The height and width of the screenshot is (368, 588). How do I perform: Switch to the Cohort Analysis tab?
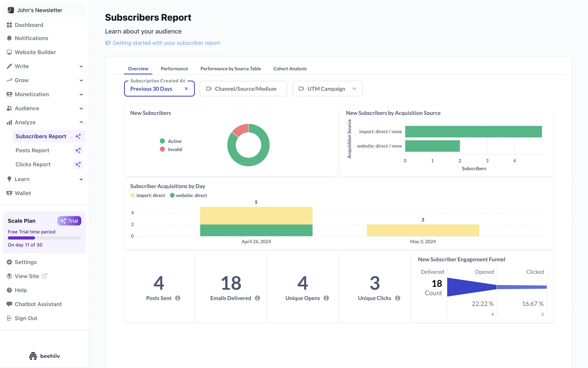290,69
